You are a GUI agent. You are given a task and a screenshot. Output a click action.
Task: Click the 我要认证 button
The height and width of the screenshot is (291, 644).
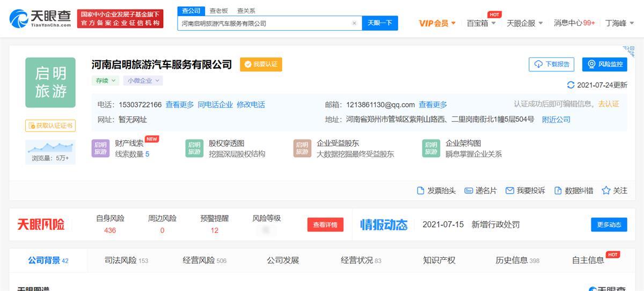click(x=261, y=64)
